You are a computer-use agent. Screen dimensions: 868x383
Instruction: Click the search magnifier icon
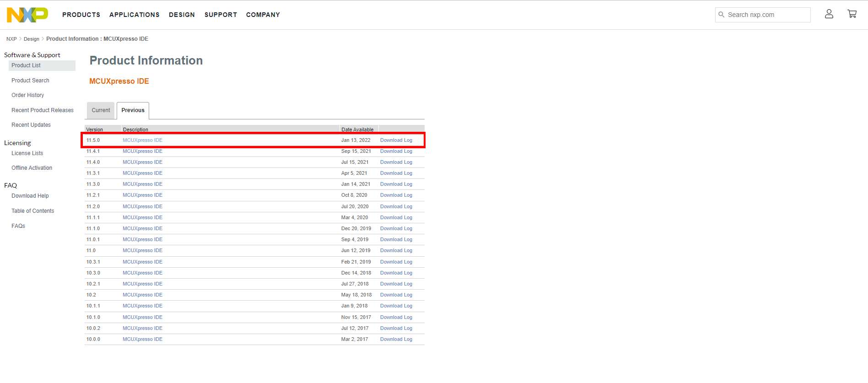tap(722, 15)
